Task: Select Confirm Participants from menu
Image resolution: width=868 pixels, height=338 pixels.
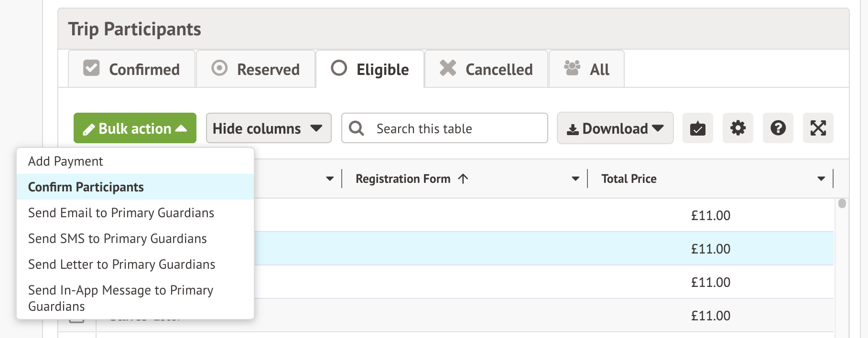Action: (x=86, y=187)
